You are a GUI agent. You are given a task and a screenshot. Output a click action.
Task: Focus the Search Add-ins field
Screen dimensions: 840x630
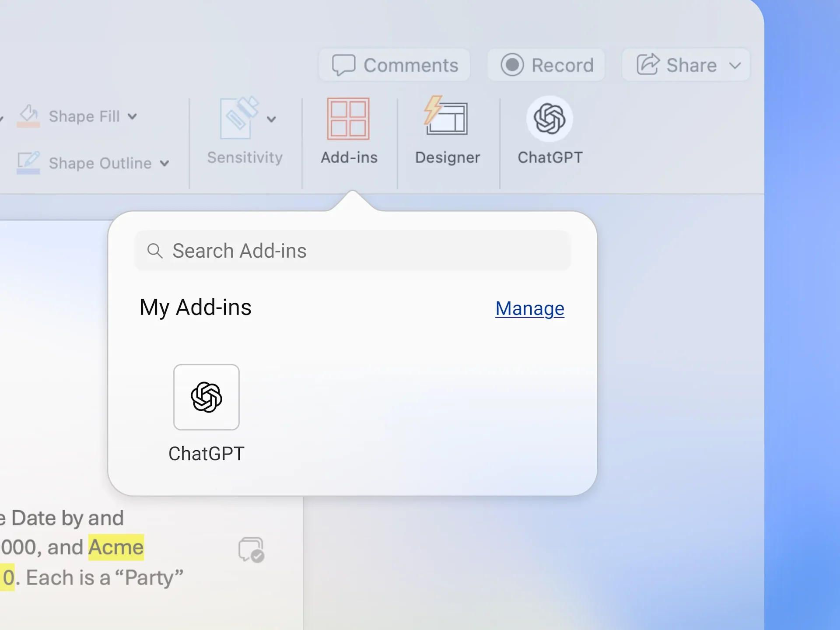coord(353,251)
